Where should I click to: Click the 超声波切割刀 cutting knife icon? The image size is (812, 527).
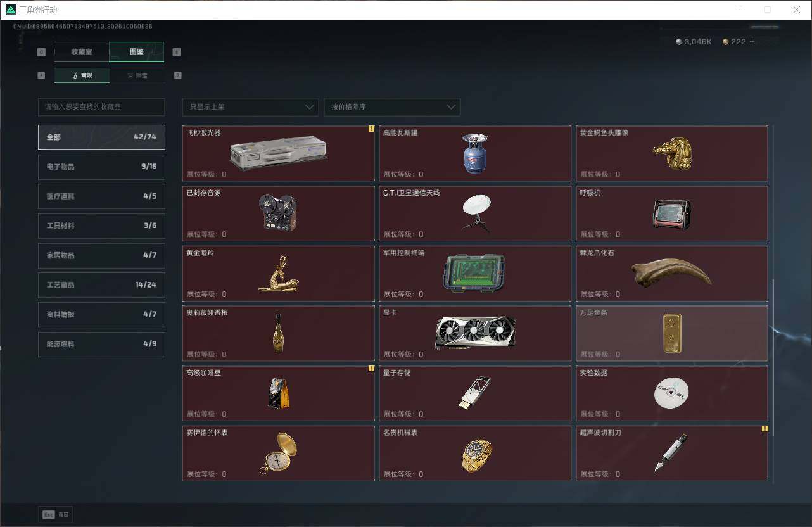671,453
